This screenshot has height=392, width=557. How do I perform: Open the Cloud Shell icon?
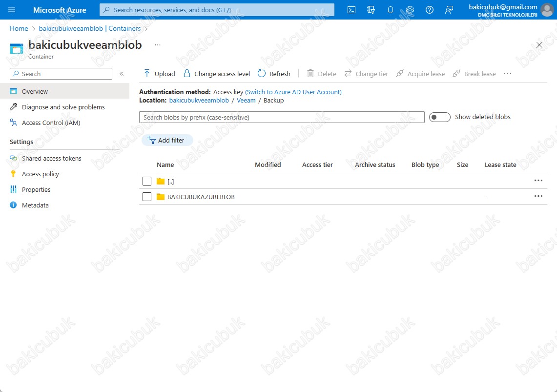[x=351, y=10]
